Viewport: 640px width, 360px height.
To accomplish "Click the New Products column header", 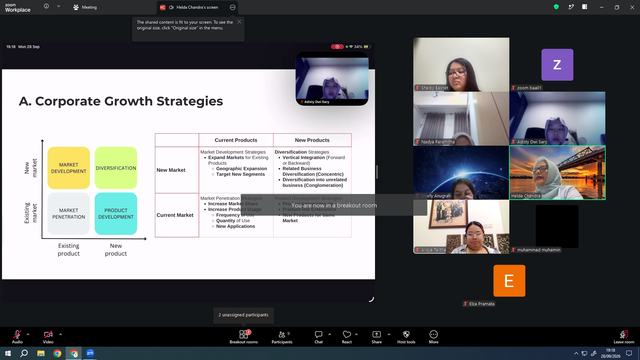I will click(312, 140).
